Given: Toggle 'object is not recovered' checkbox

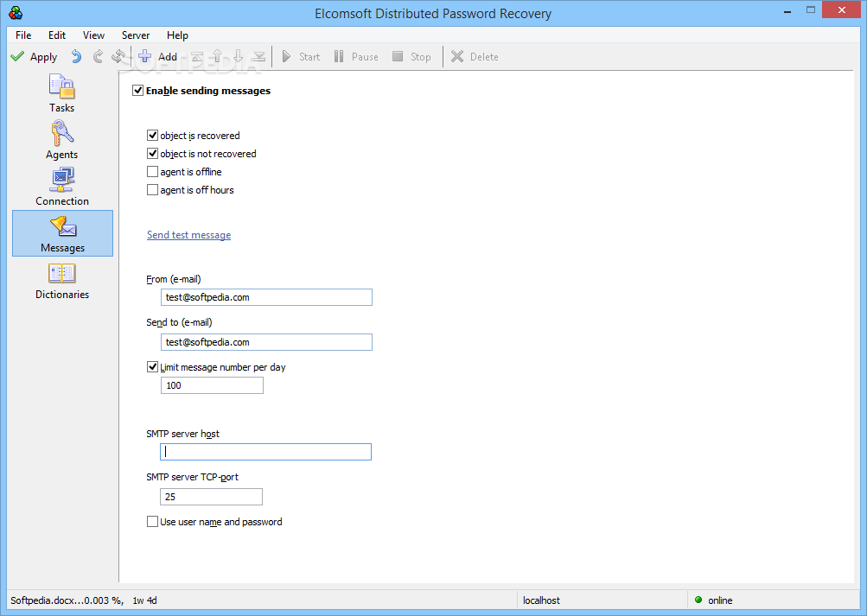Looking at the screenshot, I should (153, 154).
